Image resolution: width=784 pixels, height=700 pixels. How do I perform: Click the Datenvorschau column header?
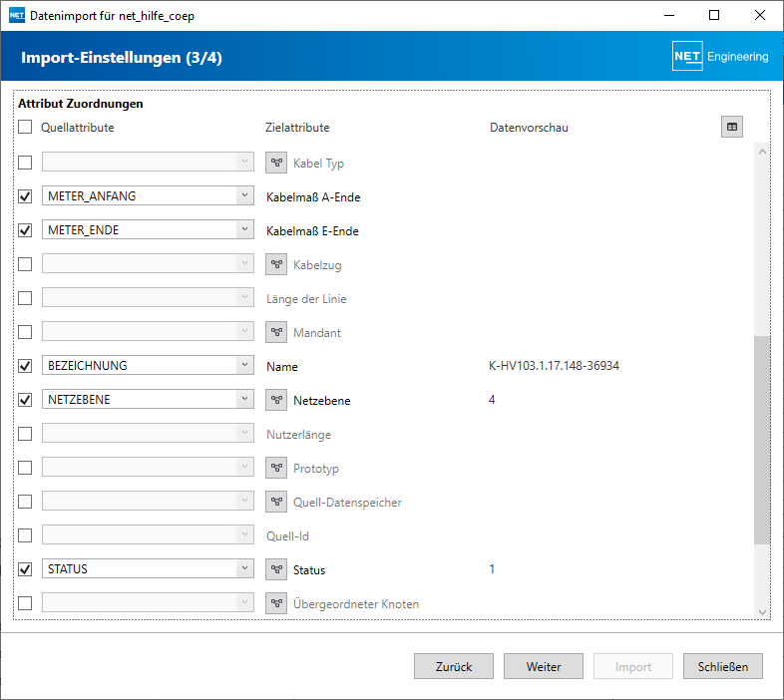pos(529,128)
